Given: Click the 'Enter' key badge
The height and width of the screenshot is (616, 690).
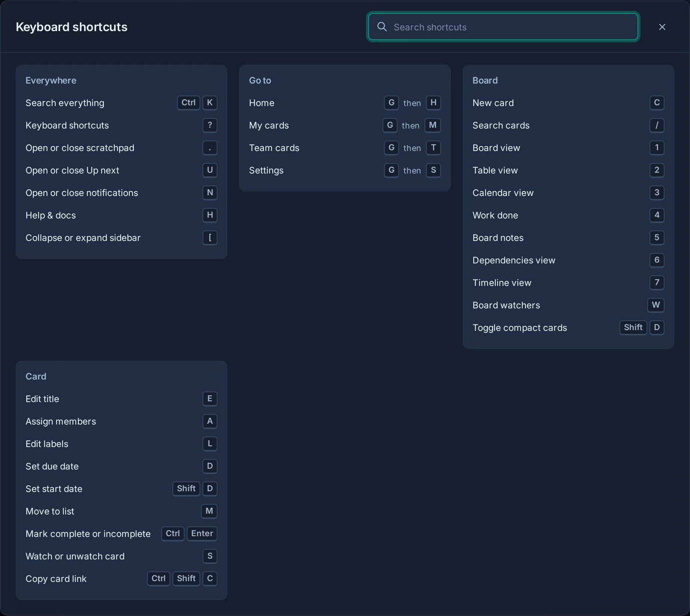Looking at the screenshot, I should pyautogui.click(x=202, y=533).
